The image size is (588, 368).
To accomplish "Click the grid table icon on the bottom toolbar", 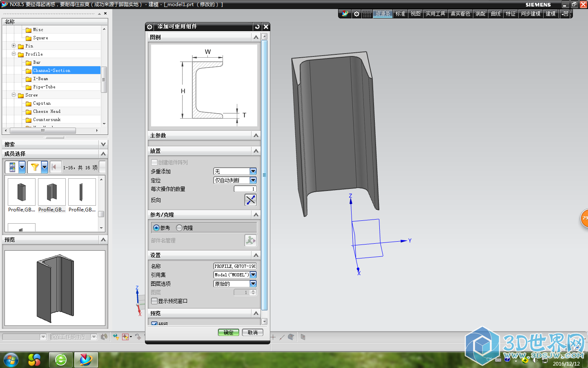I will pyautogui.click(x=303, y=337).
